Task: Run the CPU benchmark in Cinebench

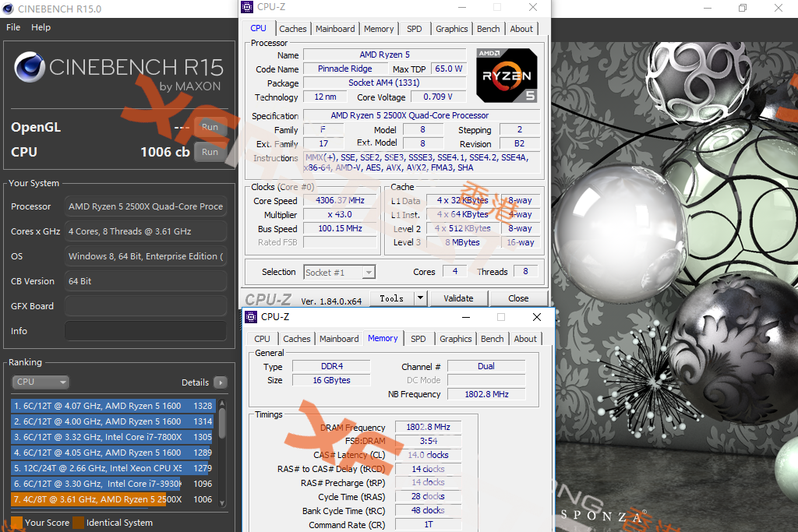Action: [209, 152]
